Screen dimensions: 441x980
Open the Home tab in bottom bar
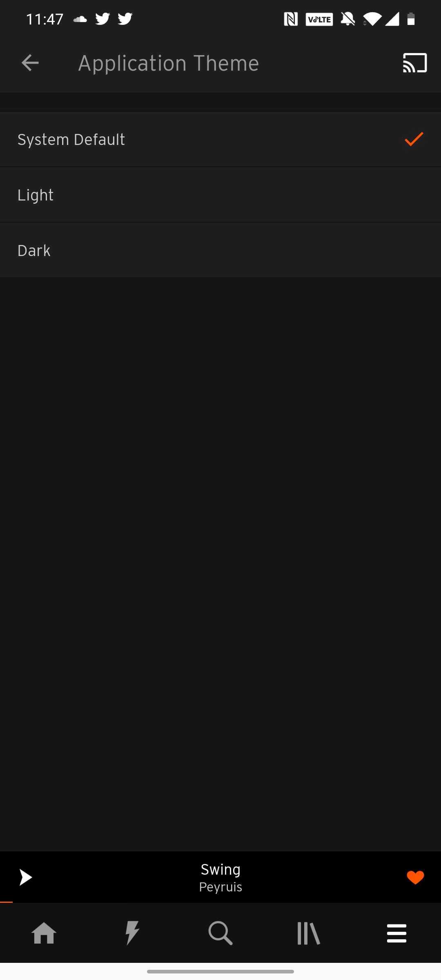tap(44, 933)
